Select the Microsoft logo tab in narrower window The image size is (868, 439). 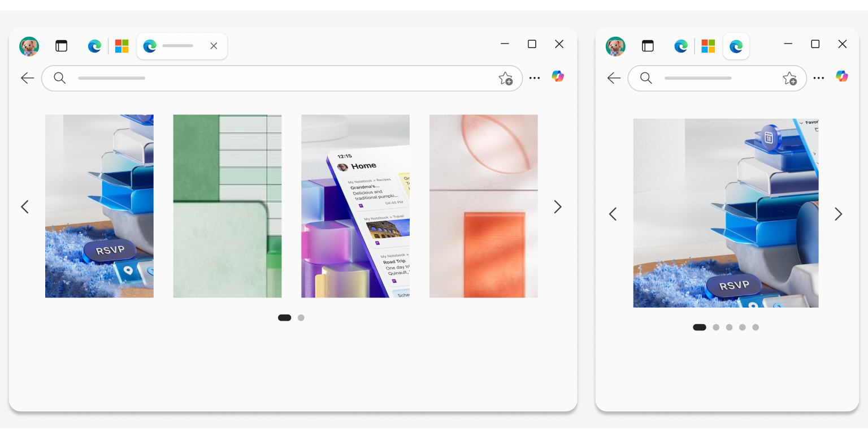[x=709, y=46]
